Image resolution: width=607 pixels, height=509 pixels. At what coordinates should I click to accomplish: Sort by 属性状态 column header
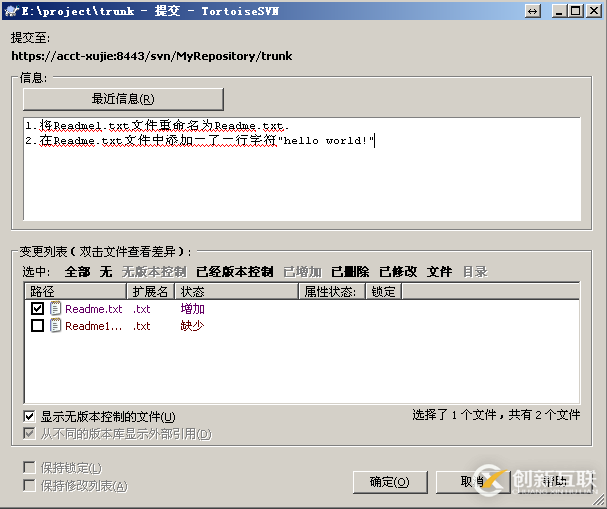332,291
